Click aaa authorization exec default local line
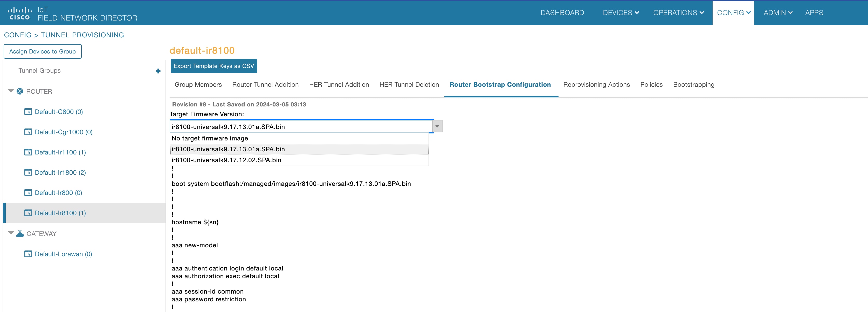Image resolution: width=868 pixels, height=312 pixels. pos(225,276)
